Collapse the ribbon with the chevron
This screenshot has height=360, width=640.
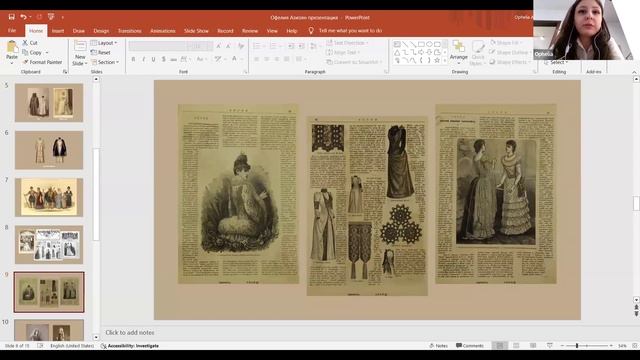pos(634,72)
